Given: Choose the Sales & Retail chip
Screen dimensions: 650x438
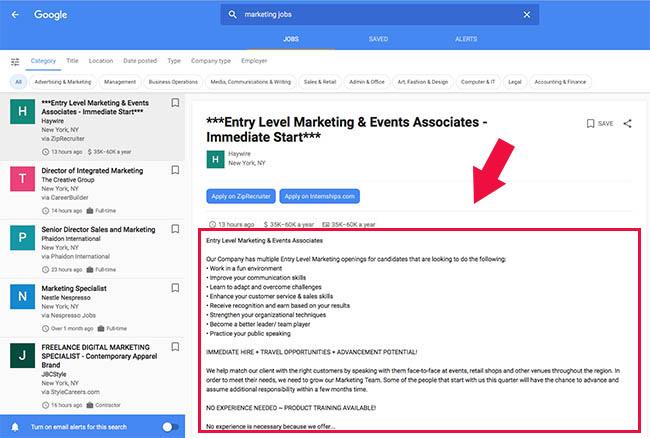Looking at the screenshot, I should (x=320, y=82).
